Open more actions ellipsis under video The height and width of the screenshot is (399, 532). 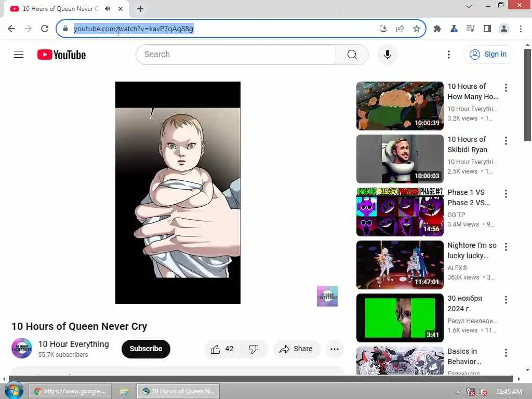tap(335, 349)
